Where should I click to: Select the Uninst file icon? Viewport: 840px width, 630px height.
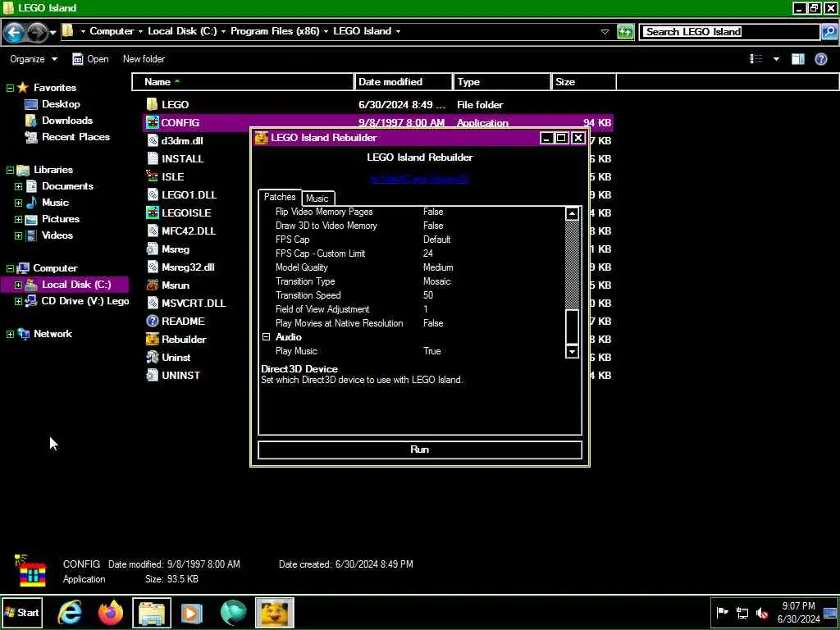click(x=152, y=358)
